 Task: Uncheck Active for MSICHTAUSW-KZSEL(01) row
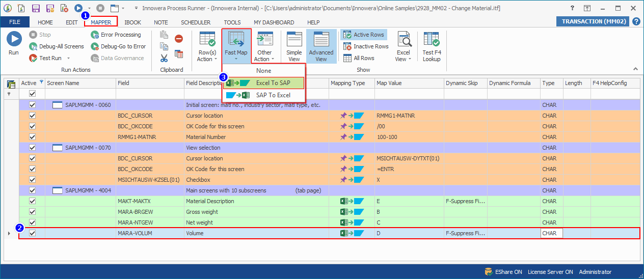(x=33, y=180)
